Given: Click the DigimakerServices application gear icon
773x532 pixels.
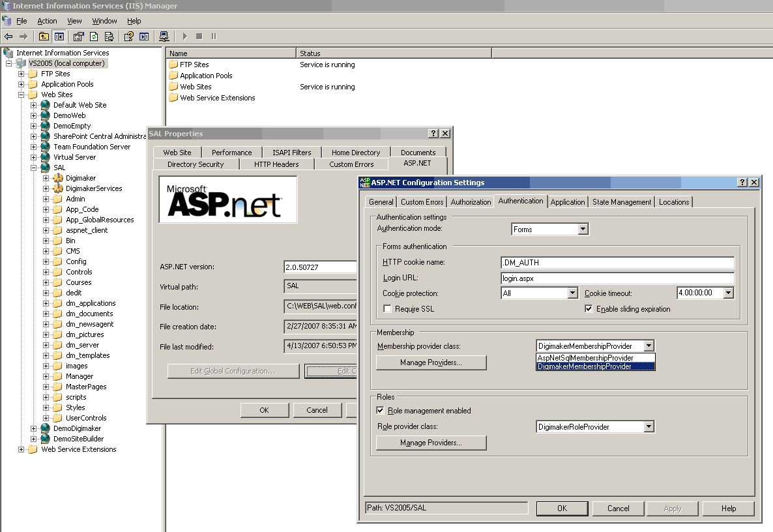Looking at the screenshot, I should 58,188.
